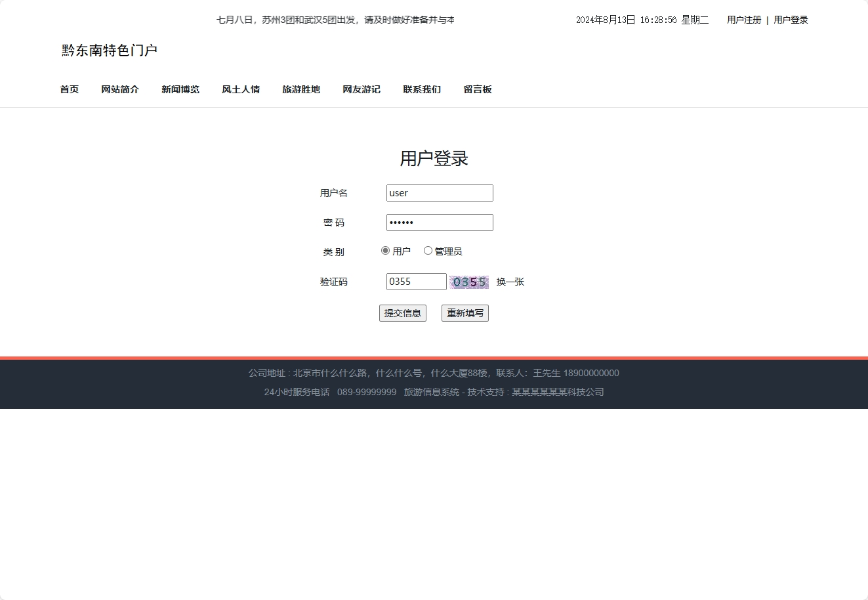The height and width of the screenshot is (600, 868).
Task: Click the 验证码 input field
Action: pos(416,281)
